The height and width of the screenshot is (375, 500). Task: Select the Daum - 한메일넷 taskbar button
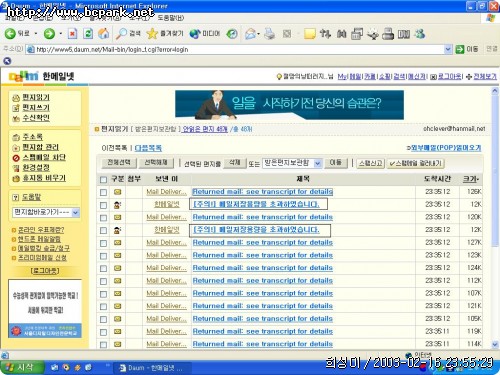pos(151,368)
